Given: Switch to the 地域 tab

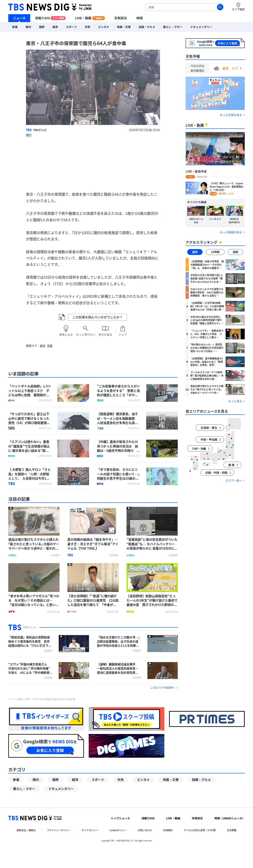Looking at the screenshot, I should pos(140,18).
